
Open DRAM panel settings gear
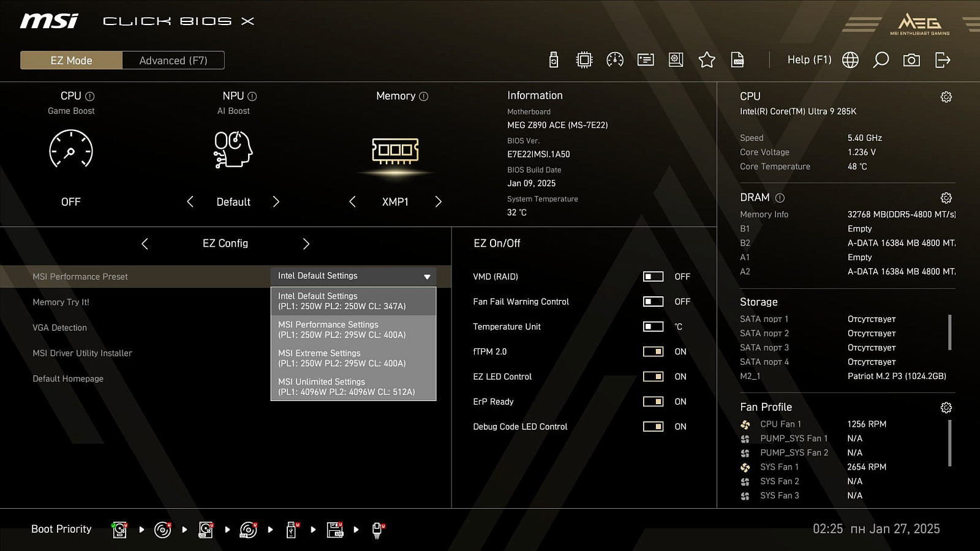946,198
